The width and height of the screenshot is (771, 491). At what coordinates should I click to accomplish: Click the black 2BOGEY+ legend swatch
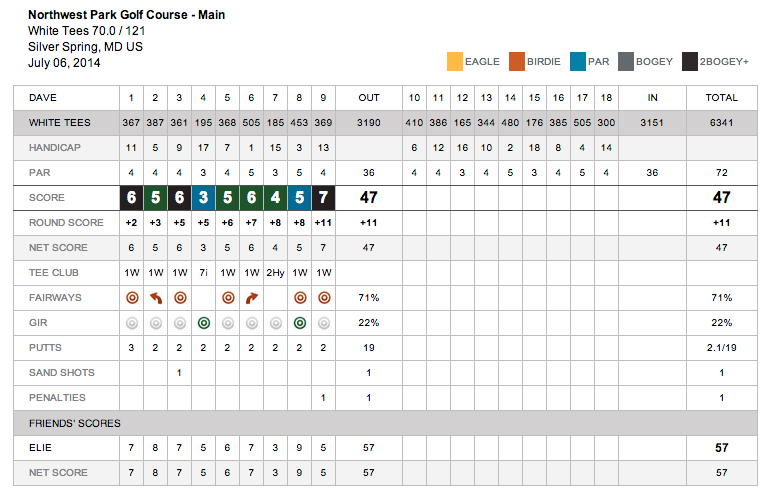pyautogui.click(x=690, y=62)
